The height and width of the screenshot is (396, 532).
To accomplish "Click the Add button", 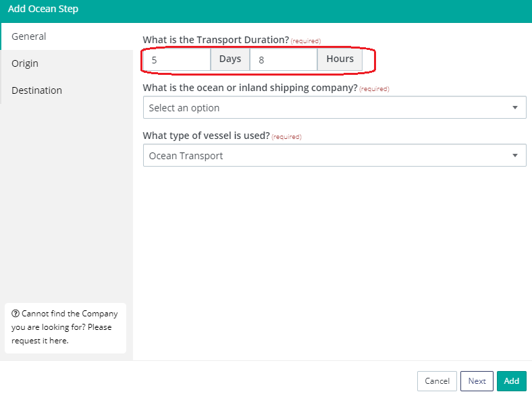I will click(x=512, y=381).
